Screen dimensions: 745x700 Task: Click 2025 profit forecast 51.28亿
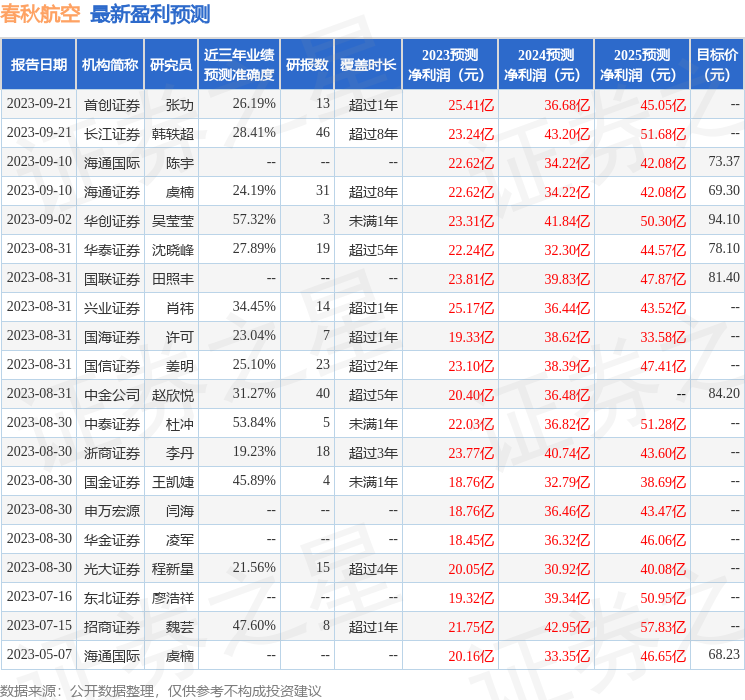coord(663,424)
